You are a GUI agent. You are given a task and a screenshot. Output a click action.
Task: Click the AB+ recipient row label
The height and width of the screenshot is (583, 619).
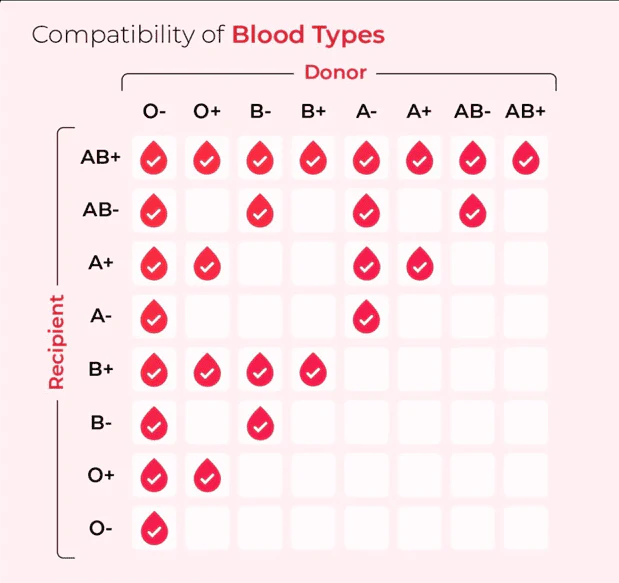[101, 157]
